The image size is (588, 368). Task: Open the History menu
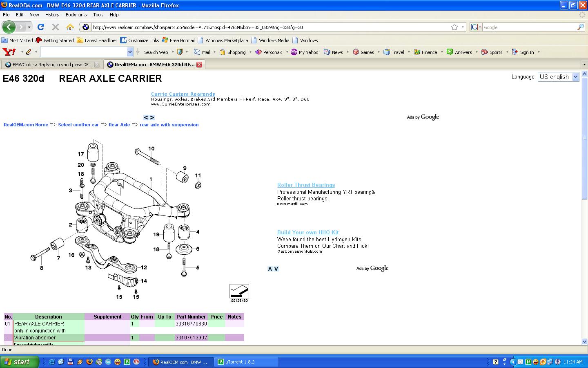pos(52,15)
